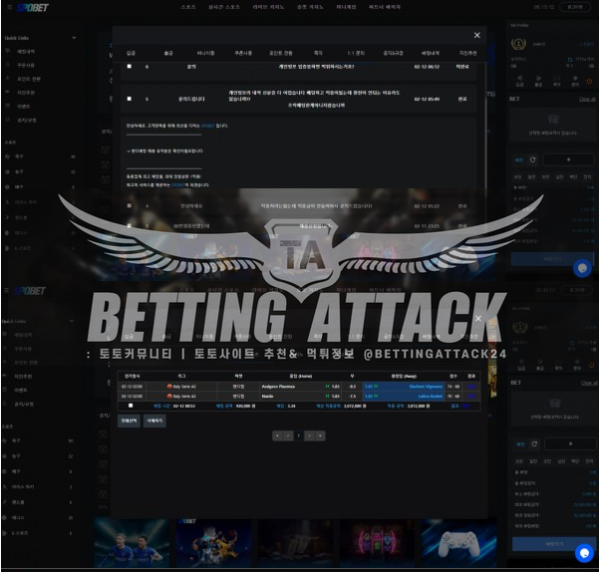Open 이벤트 quick link beside the inquiry modal

(x=23, y=106)
